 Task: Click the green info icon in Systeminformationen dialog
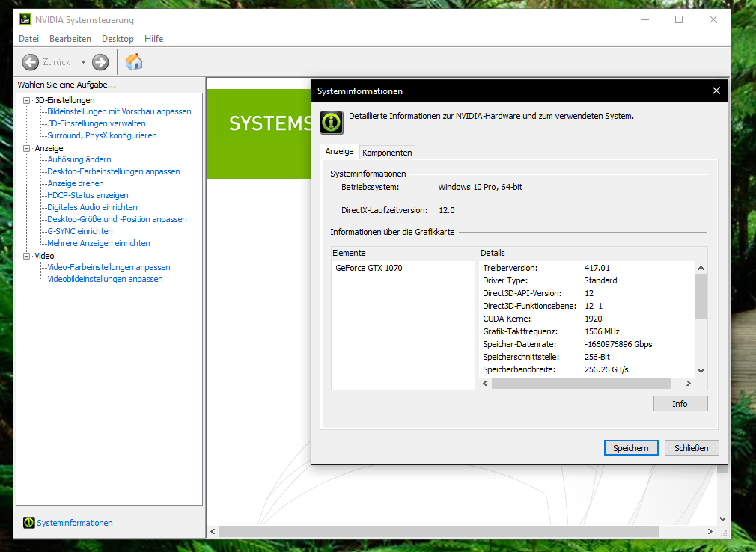[332, 123]
